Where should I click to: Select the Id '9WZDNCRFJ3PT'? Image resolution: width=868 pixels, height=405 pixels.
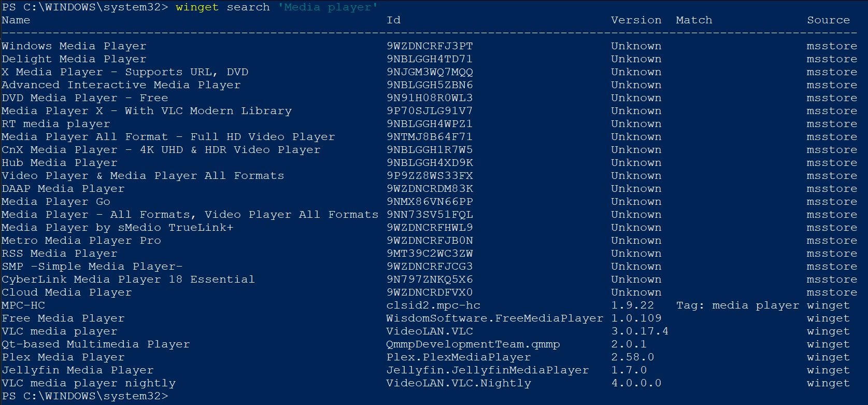pos(430,46)
